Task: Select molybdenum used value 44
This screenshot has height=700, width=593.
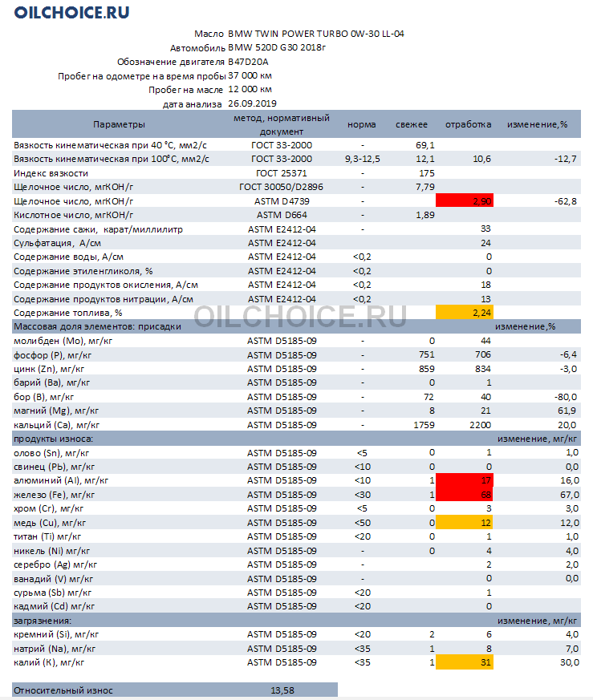Action: (485, 341)
